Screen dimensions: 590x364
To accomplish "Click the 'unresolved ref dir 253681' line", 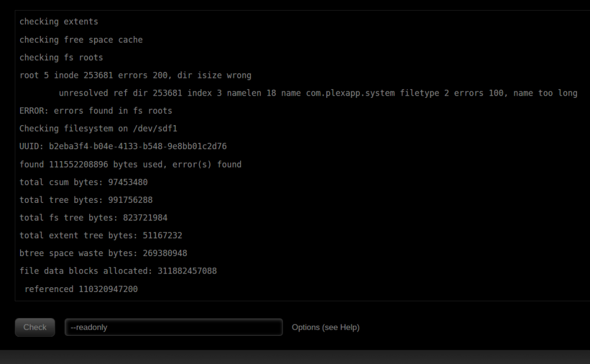I will coord(318,93).
